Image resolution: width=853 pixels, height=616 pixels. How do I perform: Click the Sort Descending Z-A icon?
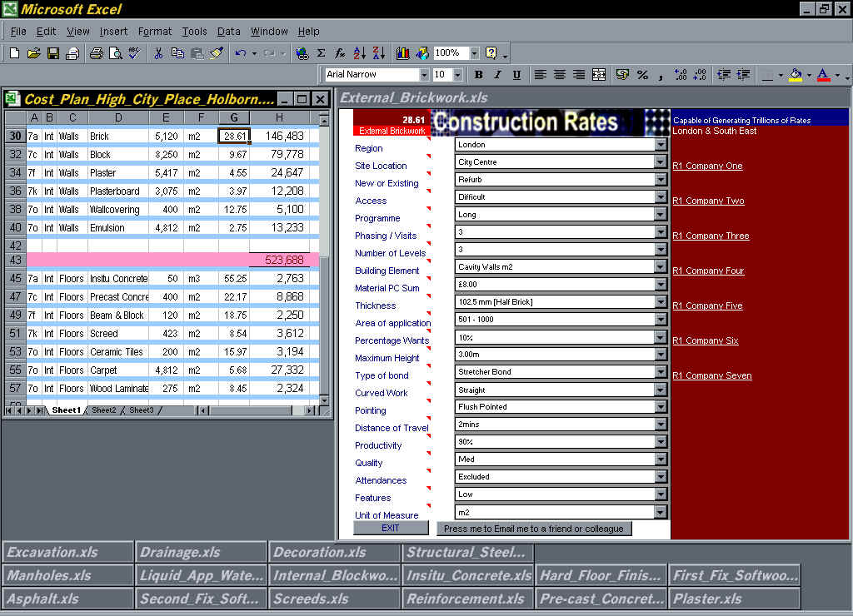tap(379, 53)
